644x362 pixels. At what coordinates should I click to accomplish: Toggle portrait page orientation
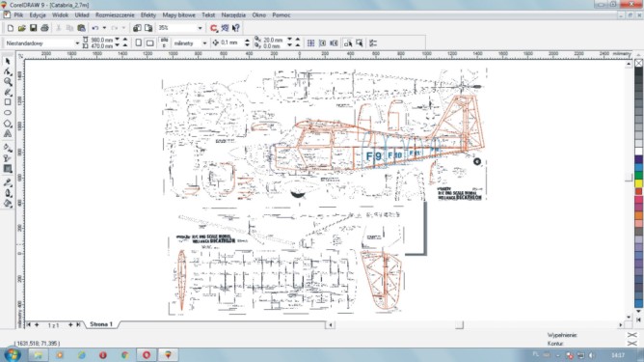click(x=139, y=42)
